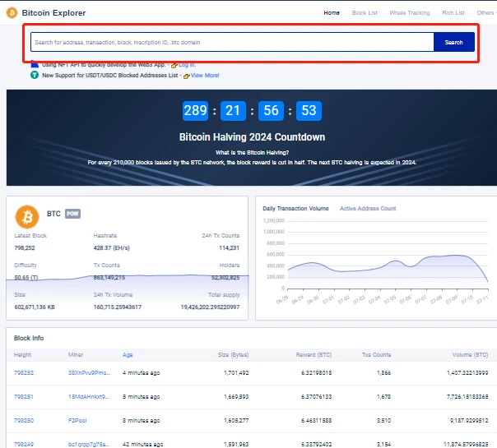Sort block table by Age column
Image resolution: width=497 pixels, height=448 pixels.
point(128,355)
